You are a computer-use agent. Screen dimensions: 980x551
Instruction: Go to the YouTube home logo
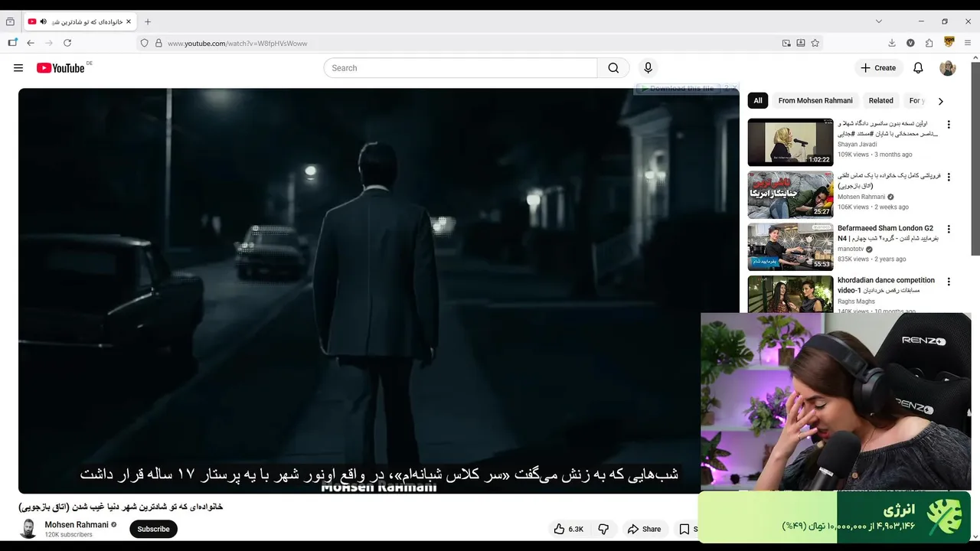pos(61,68)
